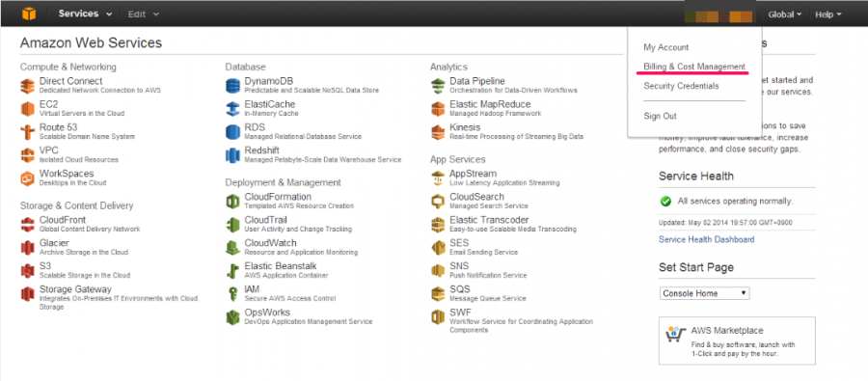This screenshot has width=868, height=381.
Task: Open the Elastic Beanstalk icon
Action: [233, 271]
